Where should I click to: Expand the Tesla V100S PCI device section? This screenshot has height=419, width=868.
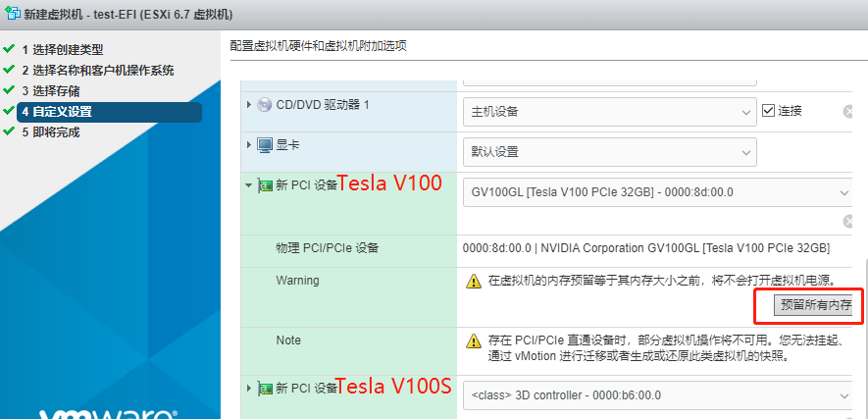point(249,388)
